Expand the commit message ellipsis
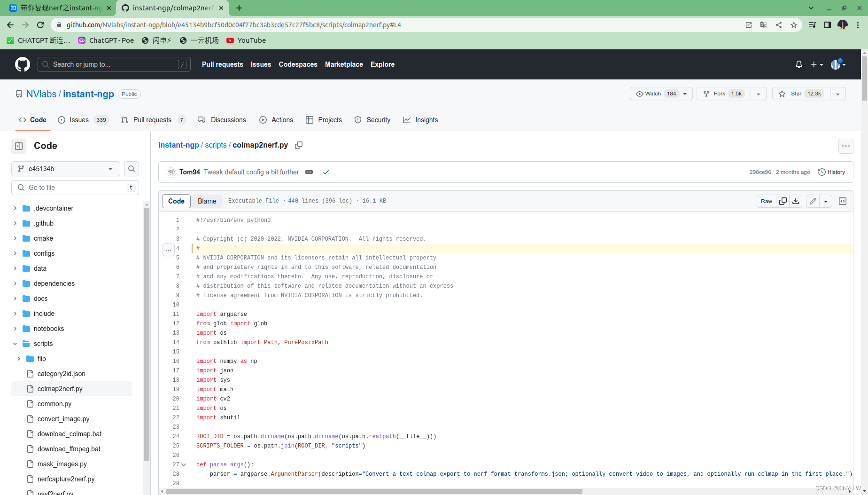Image resolution: width=868 pixels, height=495 pixels. [x=309, y=172]
